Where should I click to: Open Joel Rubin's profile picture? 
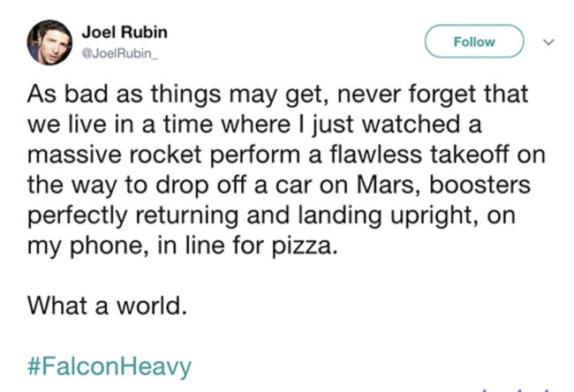tap(47, 41)
